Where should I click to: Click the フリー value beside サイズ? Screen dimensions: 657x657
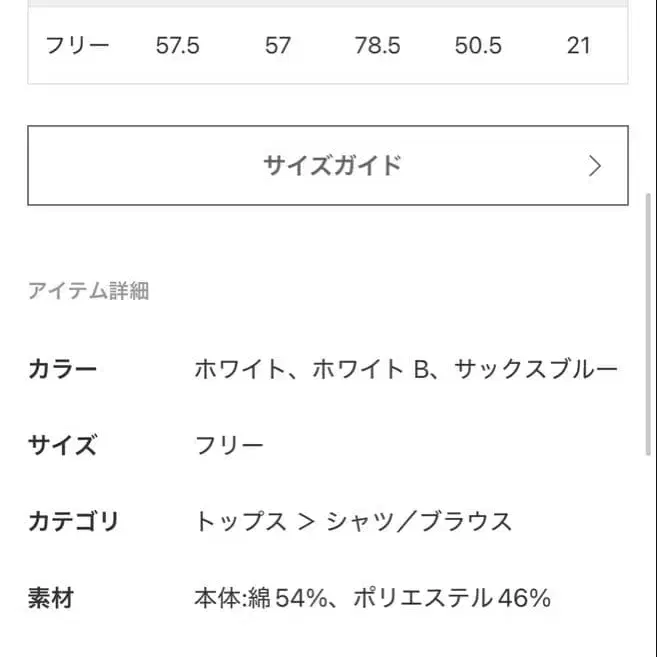[229, 445]
